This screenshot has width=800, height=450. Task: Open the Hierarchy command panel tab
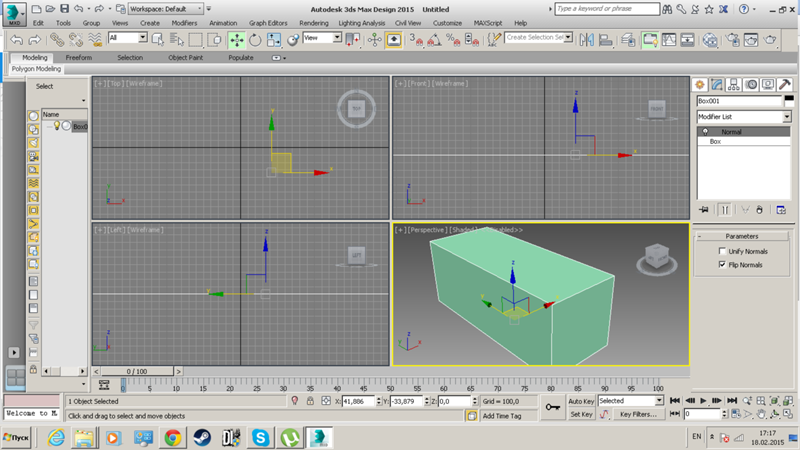pos(734,85)
